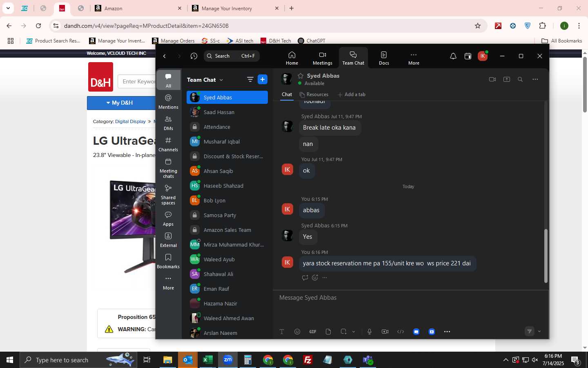Open the Windows Start menu
This screenshot has height=368, width=588.
[10, 360]
